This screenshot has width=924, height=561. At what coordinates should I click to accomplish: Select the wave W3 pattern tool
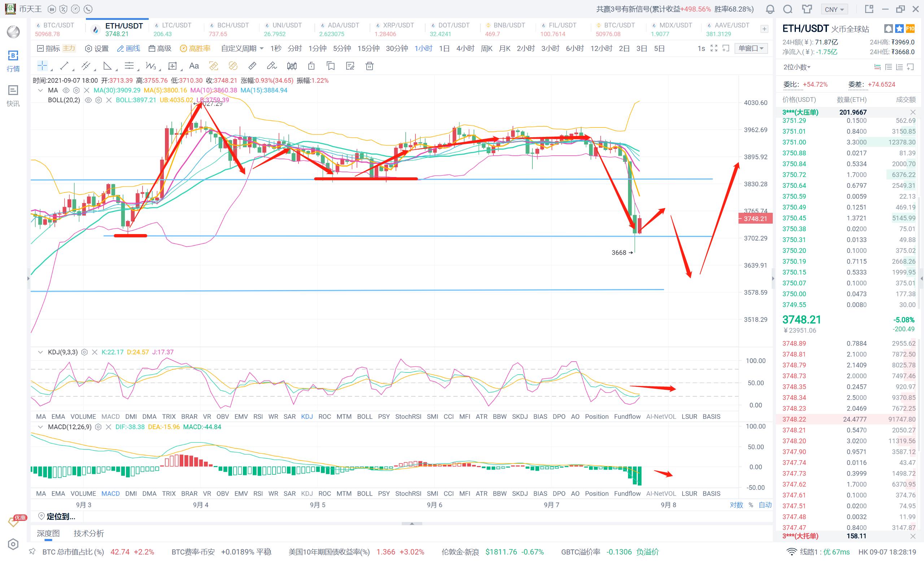[151, 66]
